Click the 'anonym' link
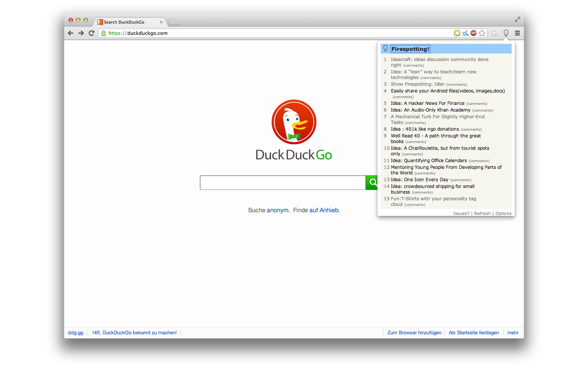 [x=277, y=210]
